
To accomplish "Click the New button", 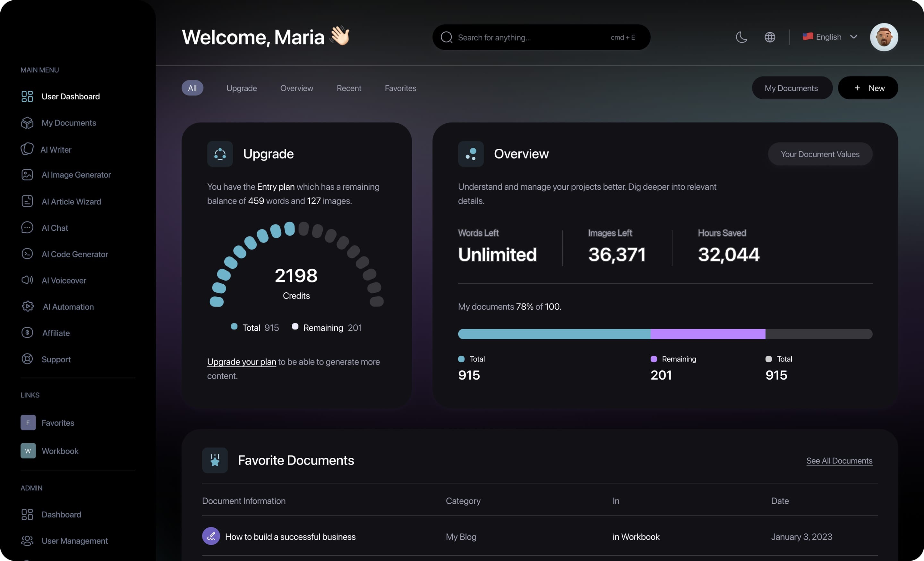I will [868, 88].
